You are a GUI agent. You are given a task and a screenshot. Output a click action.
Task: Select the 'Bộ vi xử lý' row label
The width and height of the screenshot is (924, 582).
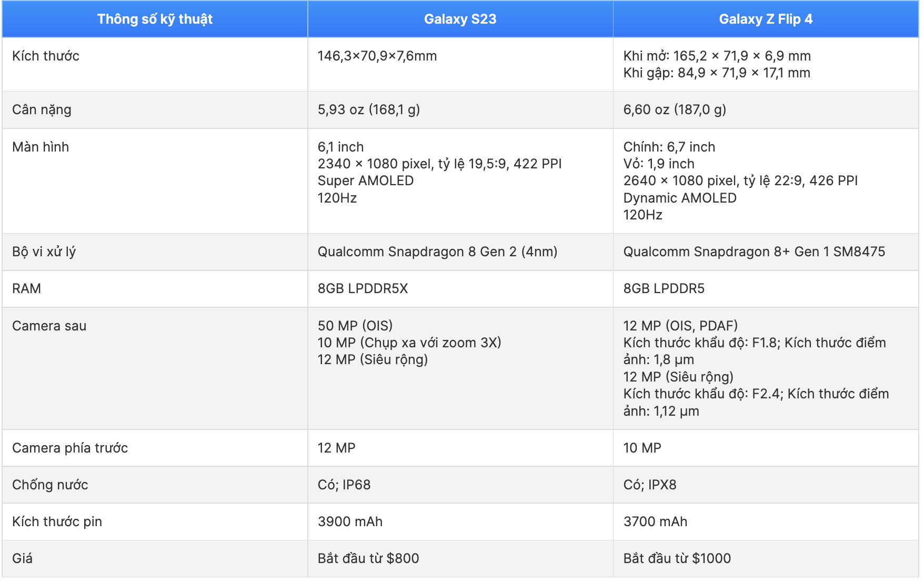point(44,252)
